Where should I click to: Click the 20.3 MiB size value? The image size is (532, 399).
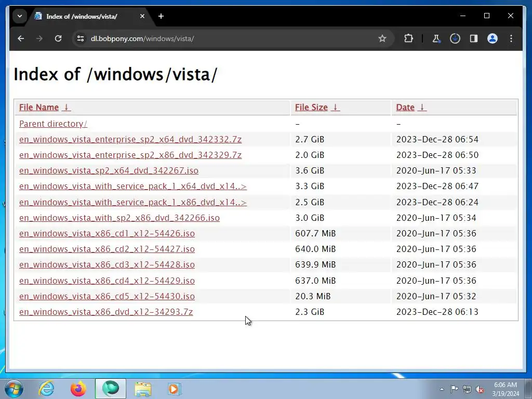point(312,296)
